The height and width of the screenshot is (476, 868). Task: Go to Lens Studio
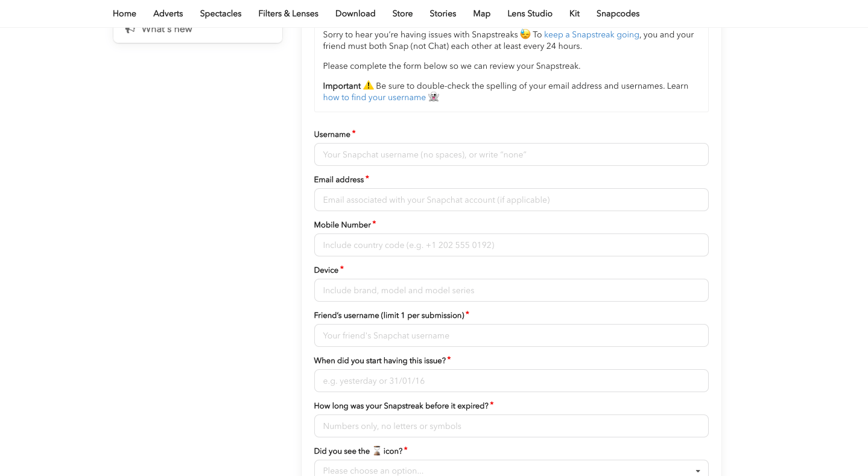(x=530, y=13)
